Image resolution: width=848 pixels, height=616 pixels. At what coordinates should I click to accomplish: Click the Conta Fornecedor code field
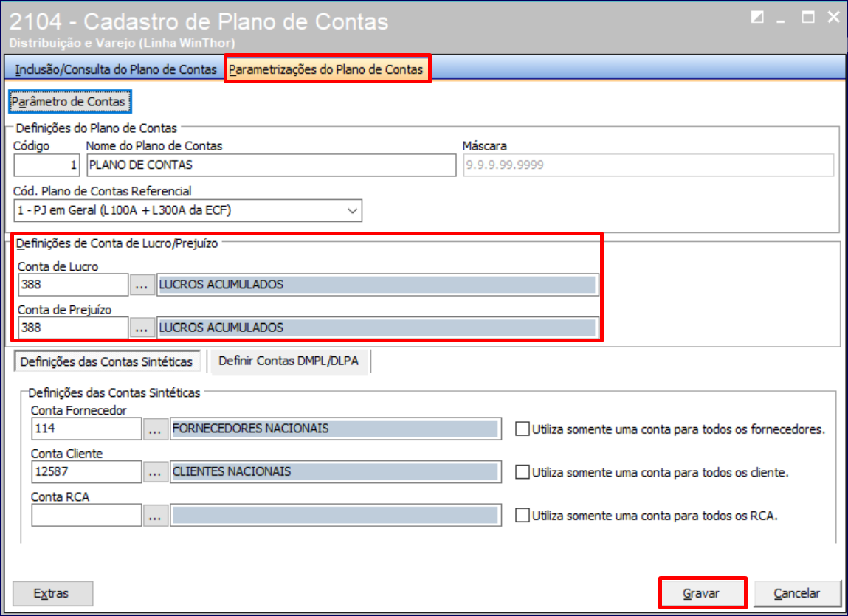(86, 429)
